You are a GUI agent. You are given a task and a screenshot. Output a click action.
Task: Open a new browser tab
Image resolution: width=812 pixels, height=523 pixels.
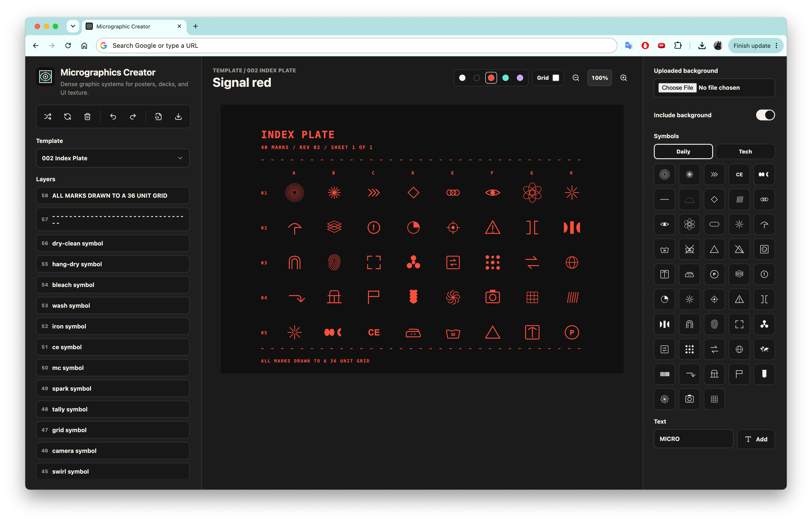point(195,26)
